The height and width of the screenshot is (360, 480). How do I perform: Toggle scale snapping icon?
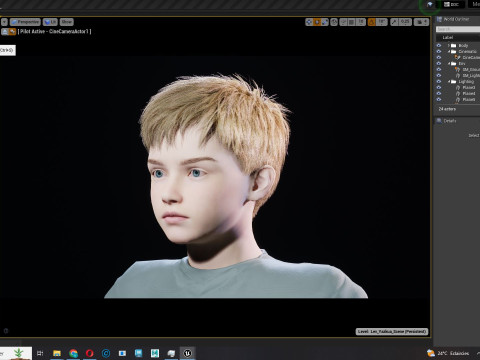coord(394,22)
